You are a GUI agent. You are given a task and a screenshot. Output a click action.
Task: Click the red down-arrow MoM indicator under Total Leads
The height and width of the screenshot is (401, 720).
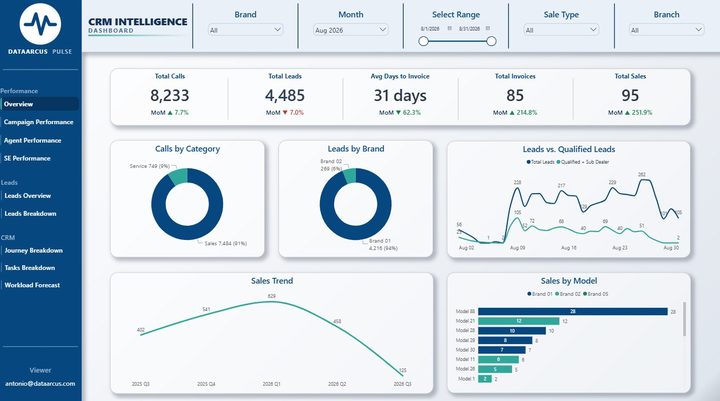[285, 112]
